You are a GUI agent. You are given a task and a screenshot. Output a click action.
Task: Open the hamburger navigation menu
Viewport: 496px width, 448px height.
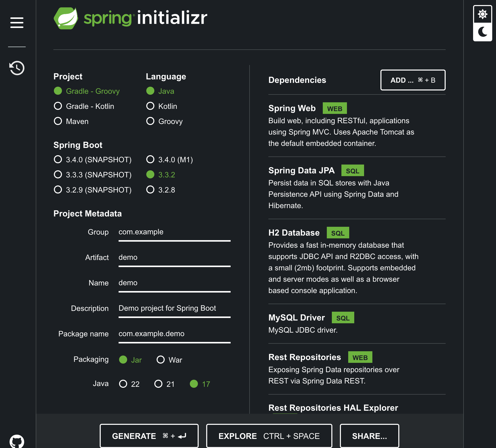click(17, 22)
